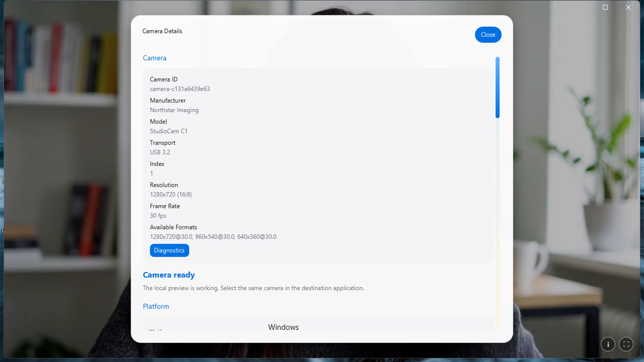Click the Camera section heading

(155, 58)
